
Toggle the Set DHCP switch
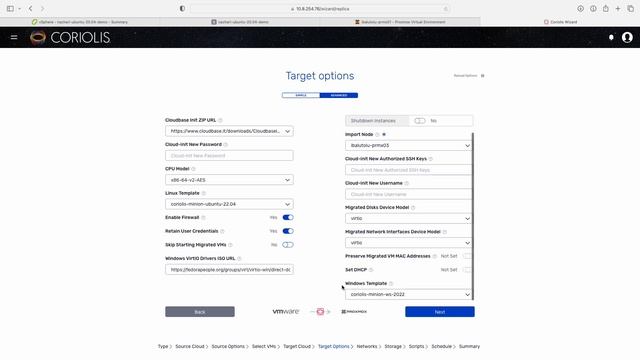click(x=467, y=270)
